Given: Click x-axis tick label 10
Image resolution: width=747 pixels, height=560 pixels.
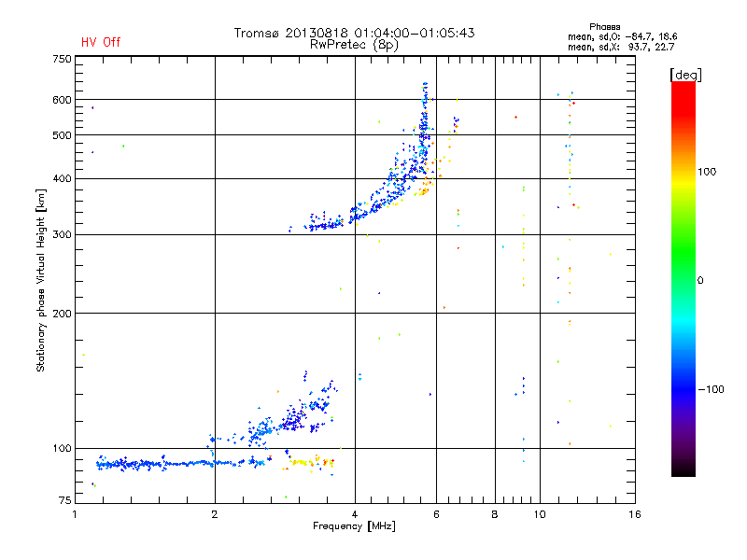Looking at the screenshot, I should pos(540,514).
